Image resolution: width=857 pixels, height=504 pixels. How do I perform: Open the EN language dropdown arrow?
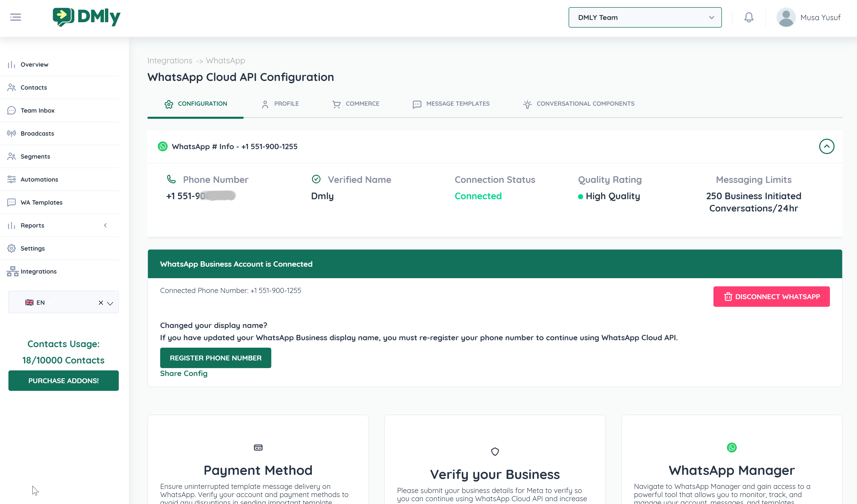(110, 303)
